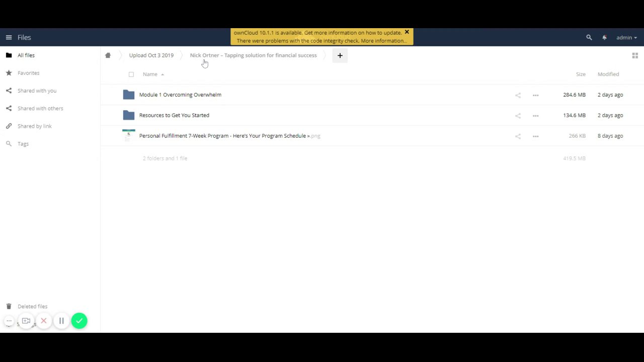Switch to grid view icon
Viewport: 644px width, 362px height.
[x=635, y=55]
